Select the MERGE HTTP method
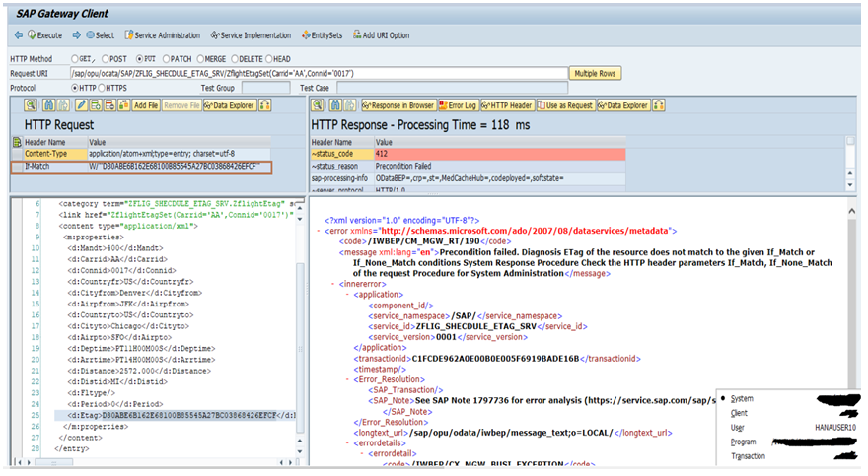Screen dimensions: 868x476 tap(200, 59)
